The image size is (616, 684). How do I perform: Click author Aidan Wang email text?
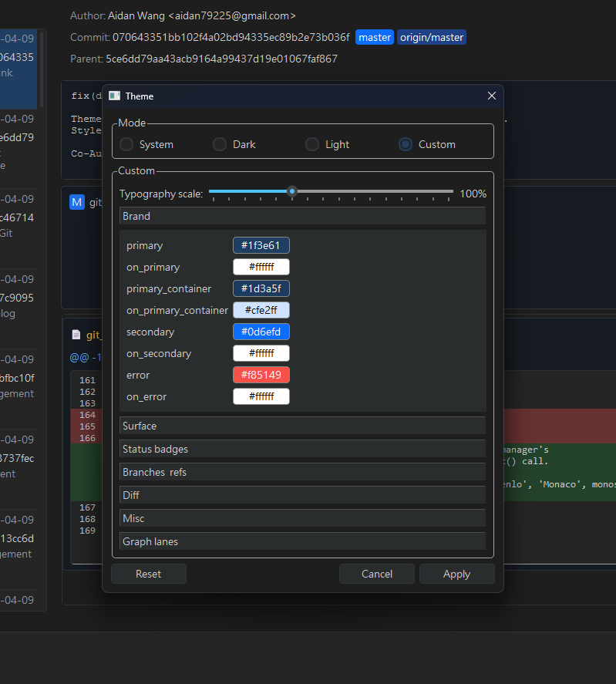[x=201, y=15]
